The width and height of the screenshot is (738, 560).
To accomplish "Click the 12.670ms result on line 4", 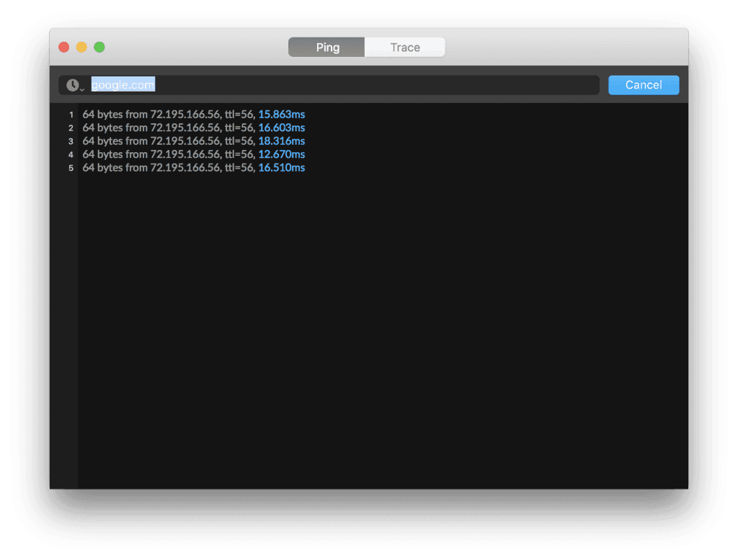I will tap(282, 154).
